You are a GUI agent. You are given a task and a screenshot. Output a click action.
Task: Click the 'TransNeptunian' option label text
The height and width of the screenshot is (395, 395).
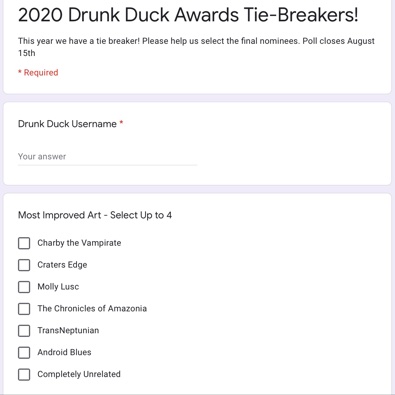[68, 331]
